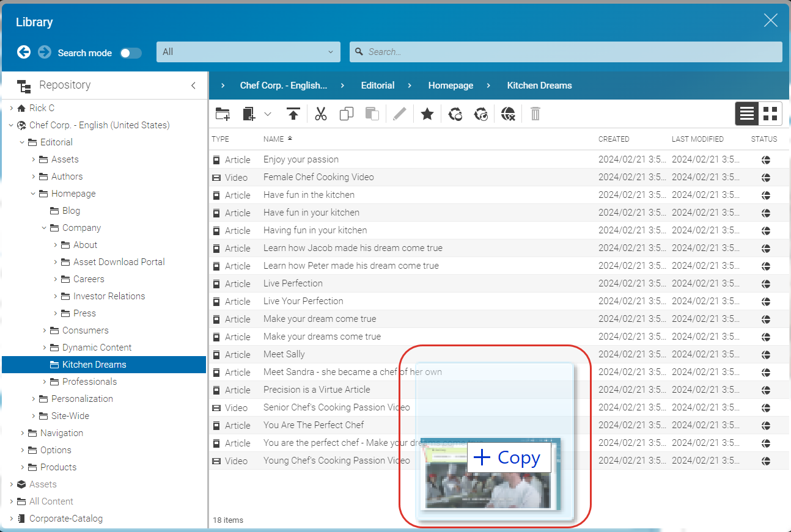Switch to thumbnail grid view
791x532 pixels.
770,114
